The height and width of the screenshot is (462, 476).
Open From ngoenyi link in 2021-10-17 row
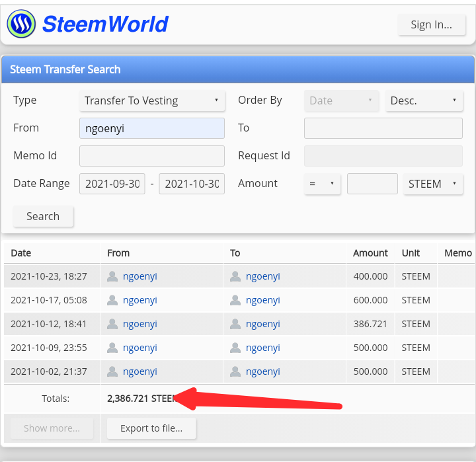tap(140, 300)
